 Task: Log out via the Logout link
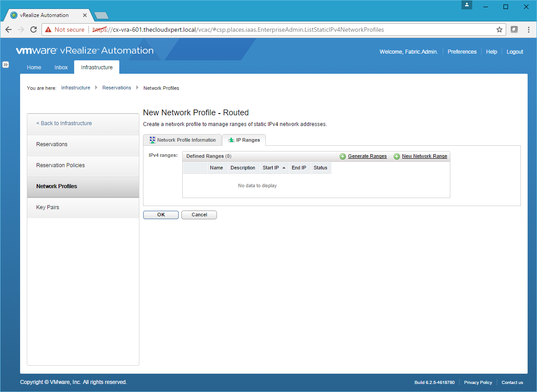pyautogui.click(x=515, y=52)
